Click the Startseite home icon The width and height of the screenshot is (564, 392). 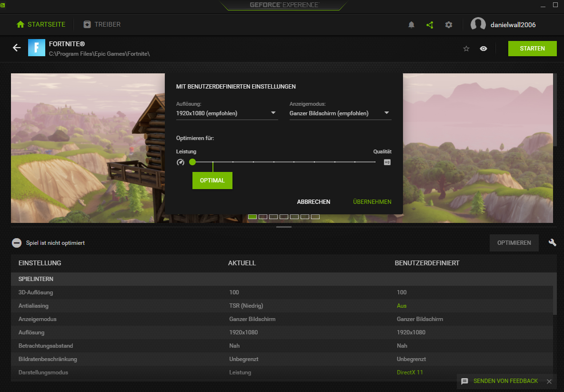coord(20,24)
